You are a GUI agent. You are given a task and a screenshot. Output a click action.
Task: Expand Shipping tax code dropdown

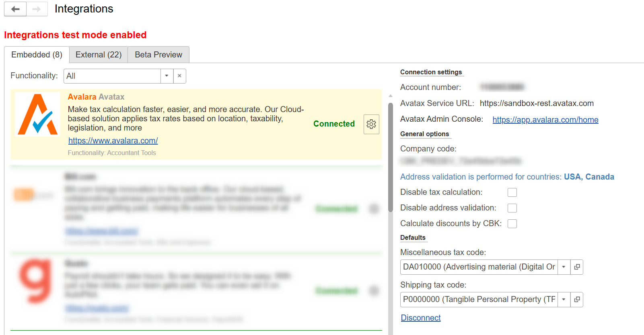[x=564, y=300]
